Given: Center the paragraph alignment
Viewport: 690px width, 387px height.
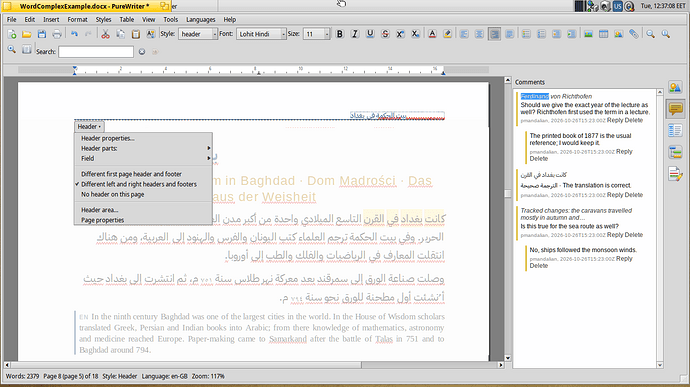Looking at the screenshot, I should [x=479, y=34].
